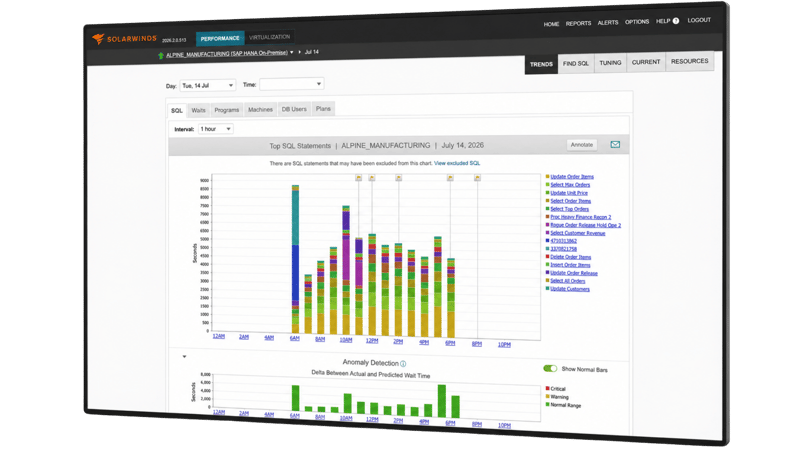Screen dimensions: 800x450
Task: Open the ALPINE_MANUFACTURING instance link
Action: 227,54
